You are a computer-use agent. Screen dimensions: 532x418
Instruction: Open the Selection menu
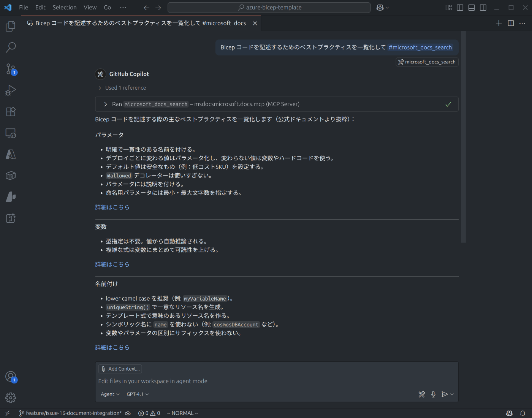pos(65,8)
